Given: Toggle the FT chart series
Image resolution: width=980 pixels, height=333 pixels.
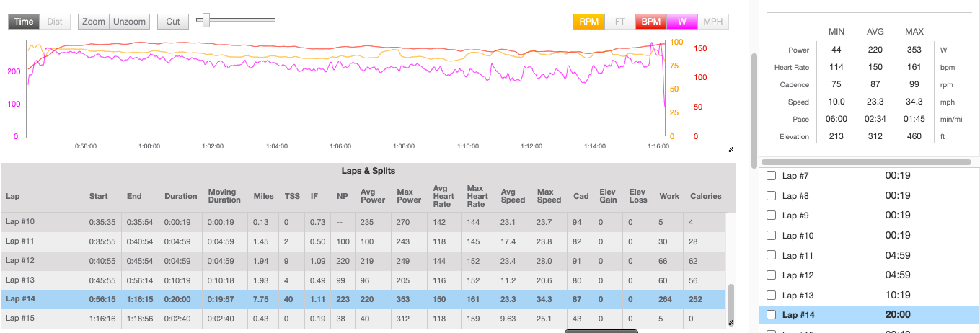Looking at the screenshot, I should tap(619, 22).
